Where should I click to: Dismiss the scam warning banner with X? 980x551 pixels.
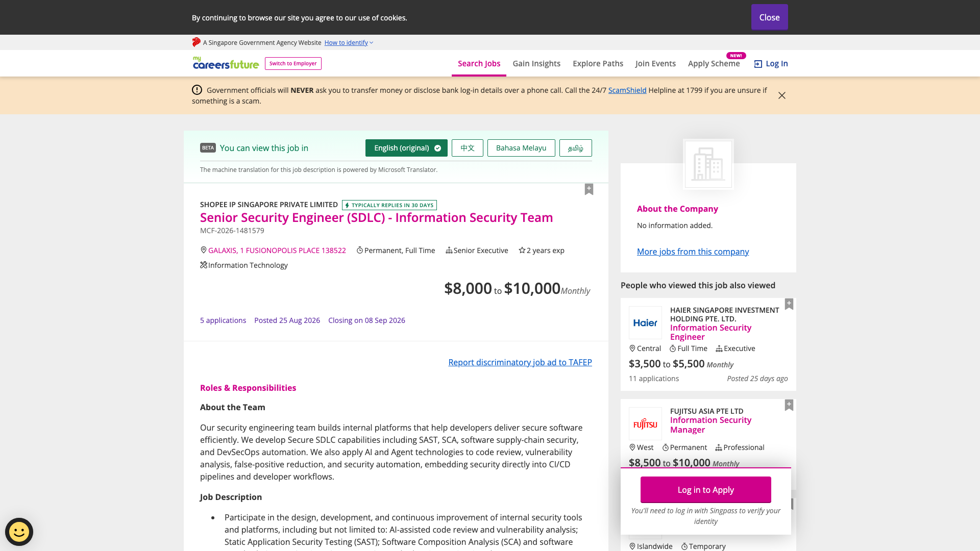tap(782, 95)
